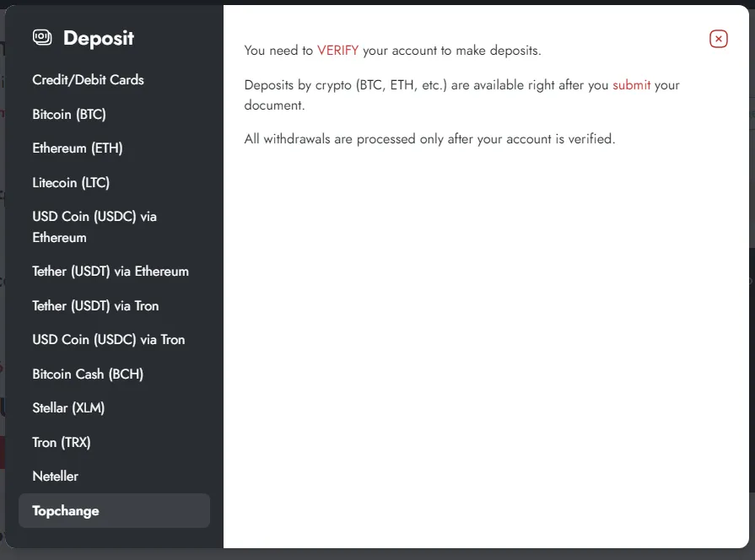Pick USD Coin (USDC) via Ethereum

[94, 227]
